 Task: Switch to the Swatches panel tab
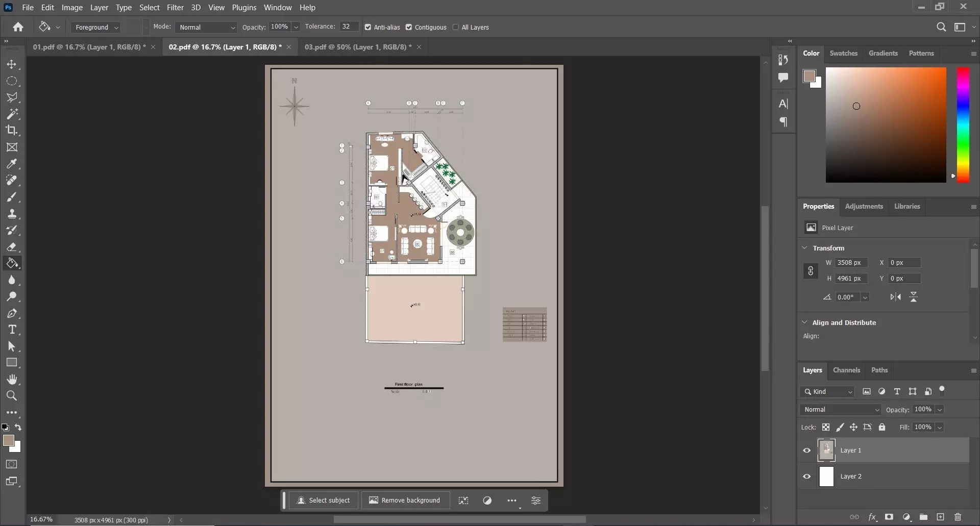(843, 53)
